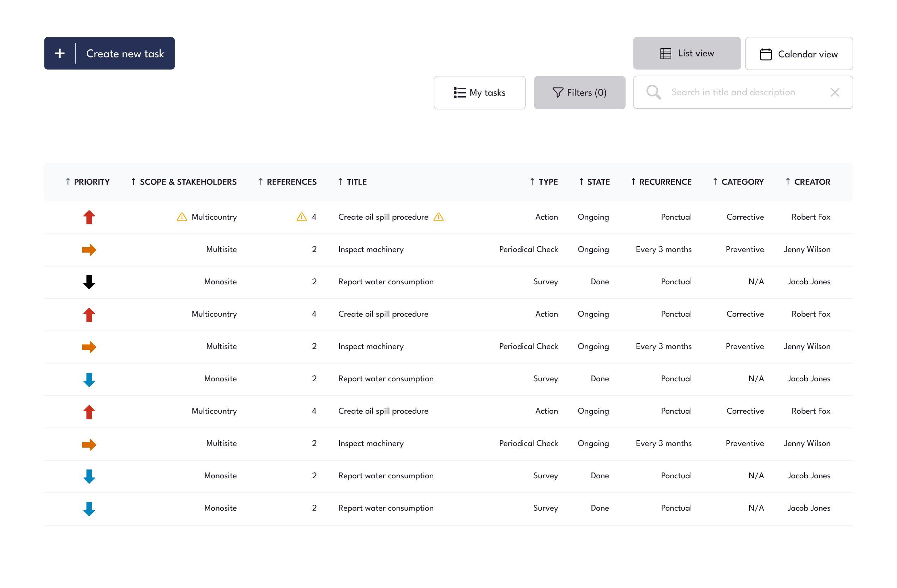897x588 pixels.
Task: Open the Filters (0) panel
Action: click(579, 93)
